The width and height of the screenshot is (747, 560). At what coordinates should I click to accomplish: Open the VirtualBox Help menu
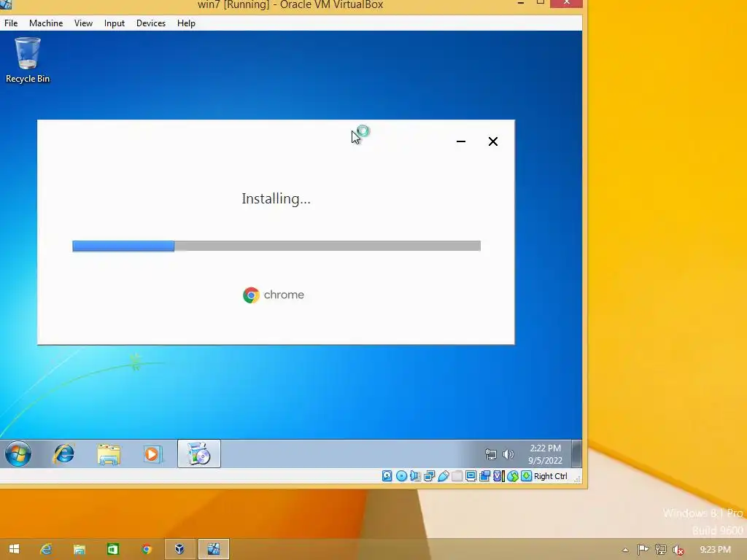point(186,23)
